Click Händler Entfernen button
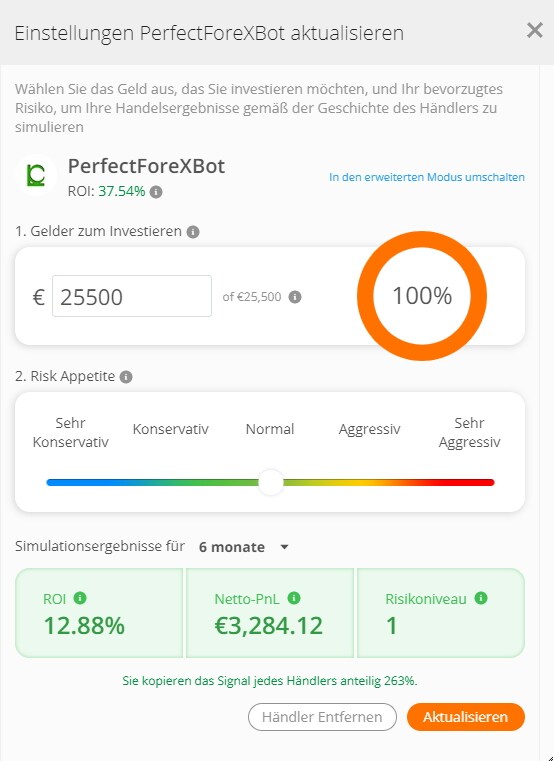The height and width of the screenshot is (761, 554). coord(322,717)
